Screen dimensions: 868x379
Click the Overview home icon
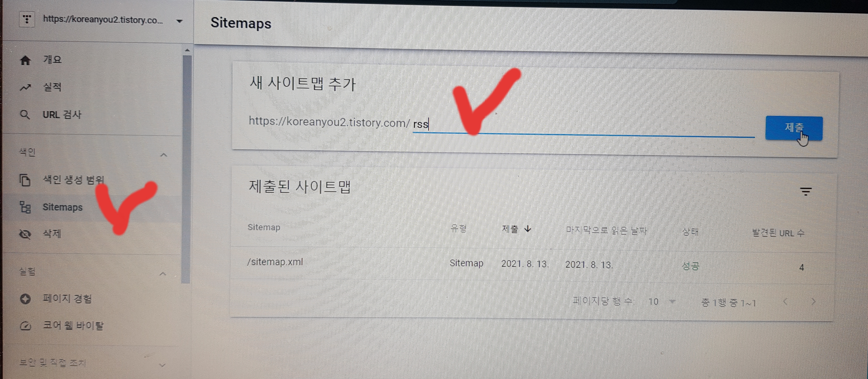point(25,61)
